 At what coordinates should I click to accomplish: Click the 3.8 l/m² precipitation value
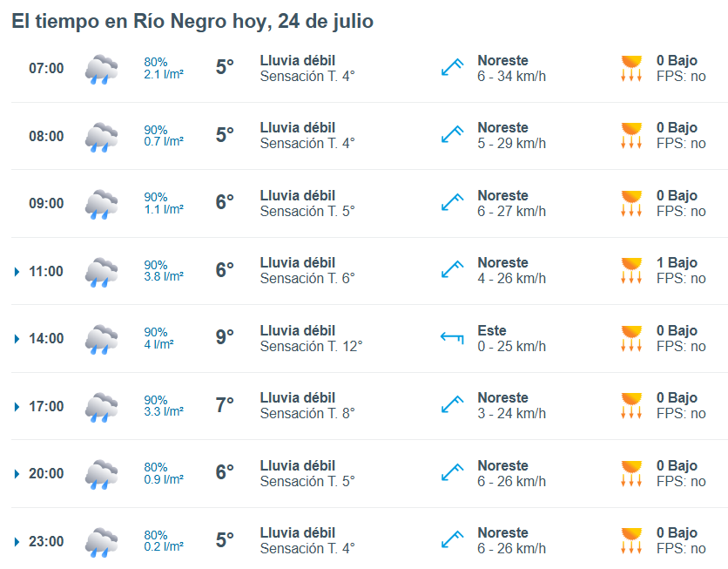pyautogui.click(x=164, y=277)
